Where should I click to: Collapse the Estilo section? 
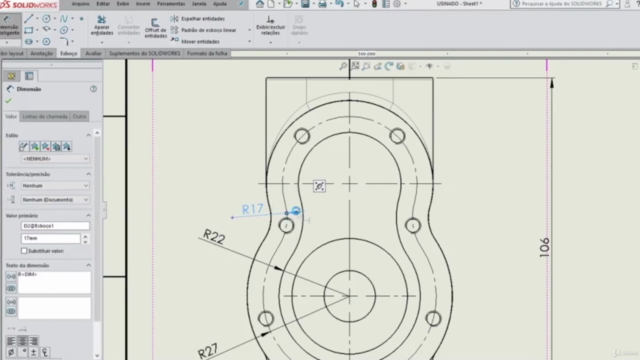(89, 135)
